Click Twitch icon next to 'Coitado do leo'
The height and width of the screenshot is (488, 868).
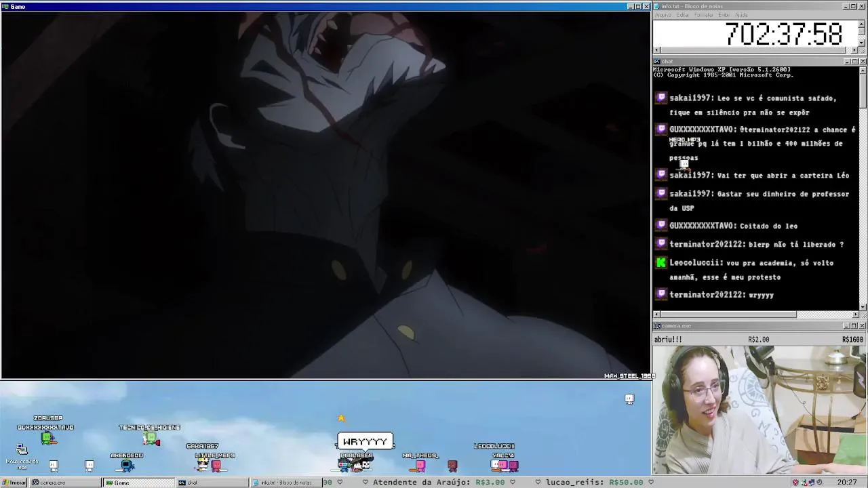coord(661,225)
